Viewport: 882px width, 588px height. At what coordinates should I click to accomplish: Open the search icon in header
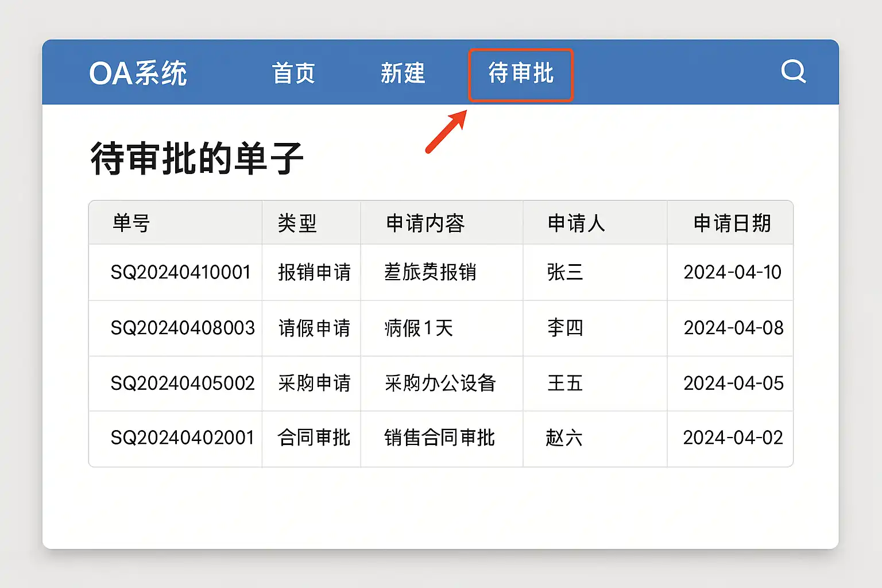[x=794, y=72]
